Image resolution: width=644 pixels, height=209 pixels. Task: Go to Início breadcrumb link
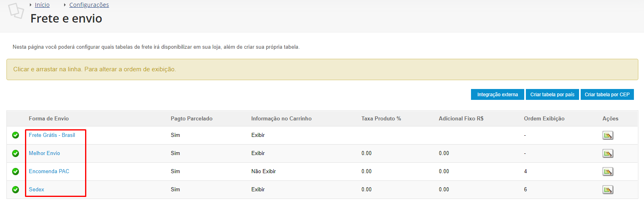coord(42,5)
